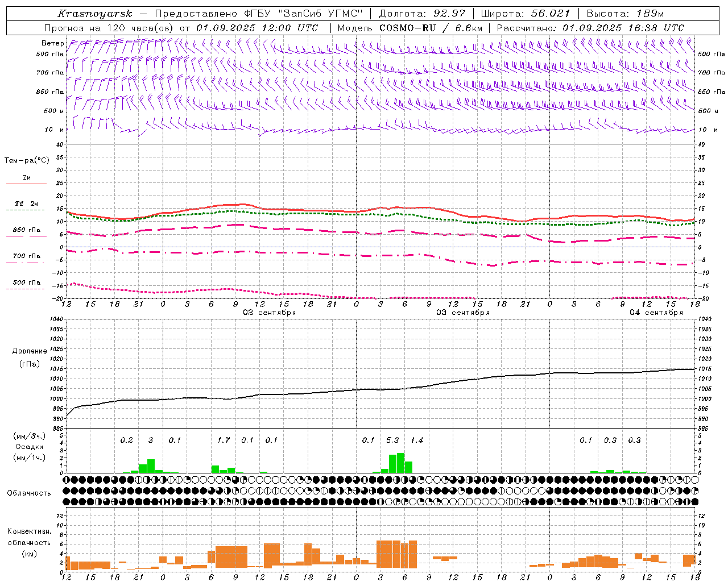This screenshot has height=582, width=728.
Task: Click the 'Высота: 189м' elevation text
Action: (625, 14)
